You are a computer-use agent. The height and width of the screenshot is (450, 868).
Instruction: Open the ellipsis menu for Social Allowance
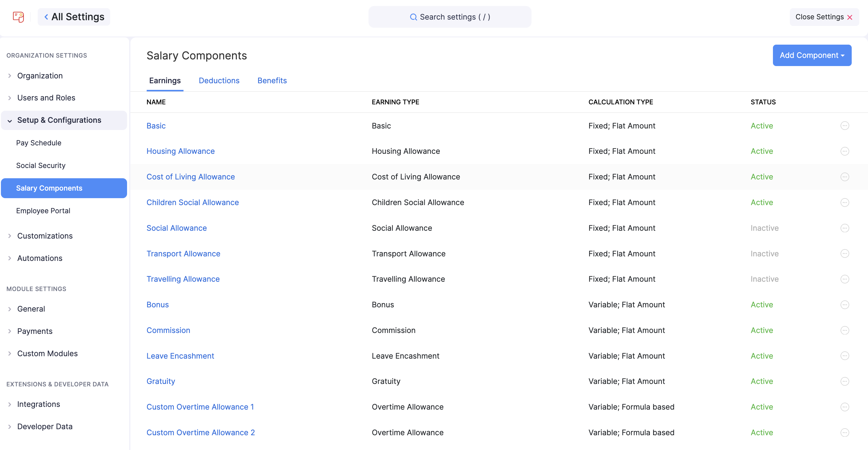(x=845, y=228)
